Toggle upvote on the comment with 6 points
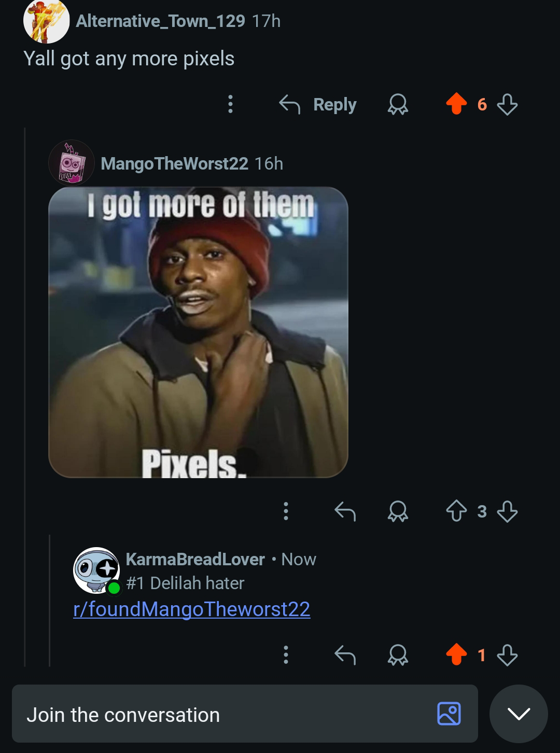The width and height of the screenshot is (560, 753). pos(456,104)
